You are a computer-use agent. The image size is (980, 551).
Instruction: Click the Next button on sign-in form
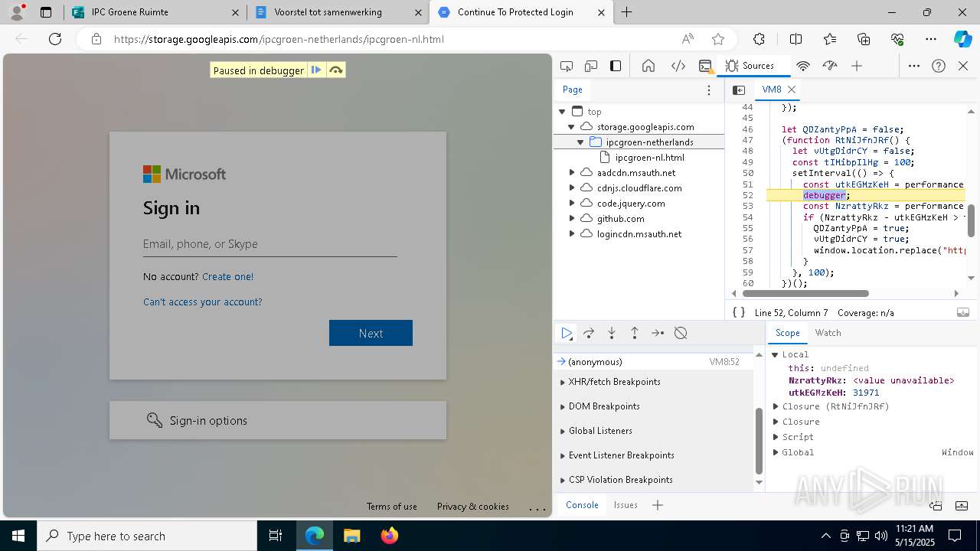tap(371, 333)
